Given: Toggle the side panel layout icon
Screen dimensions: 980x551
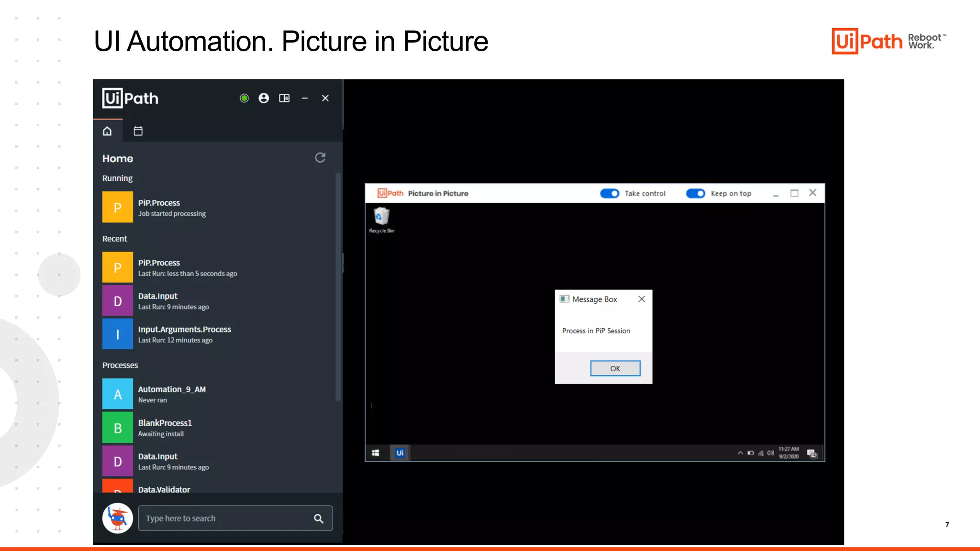Looking at the screenshot, I should click(x=284, y=98).
